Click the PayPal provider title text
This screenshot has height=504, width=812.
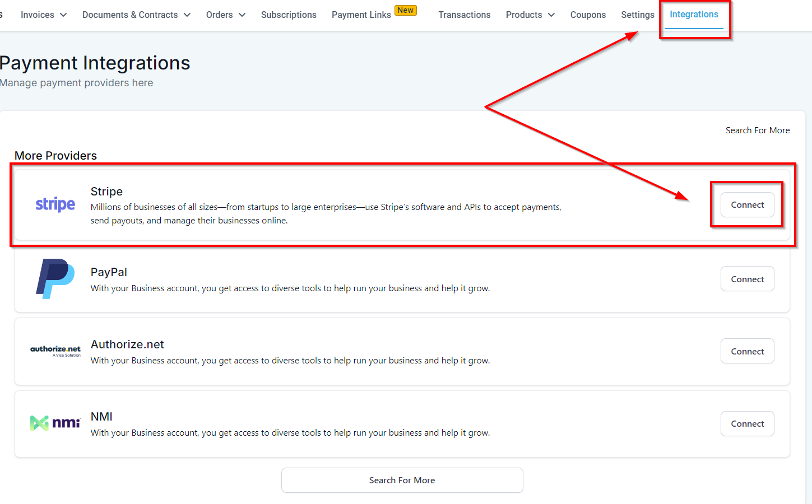[109, 272]
